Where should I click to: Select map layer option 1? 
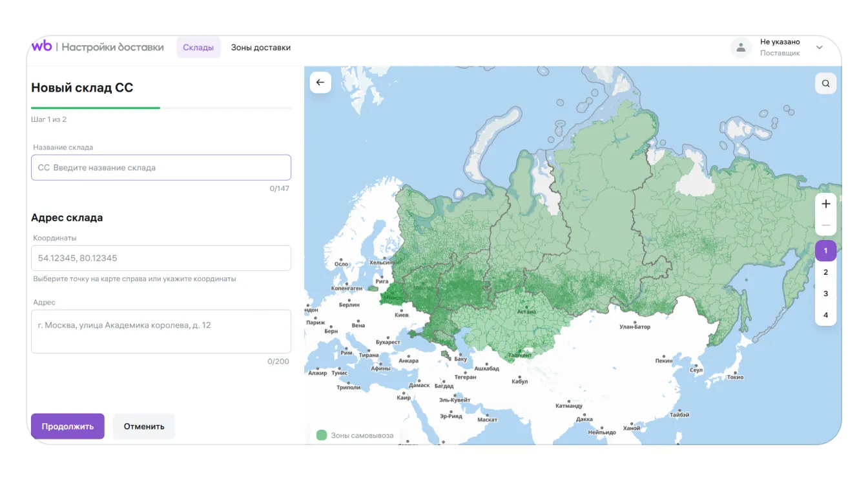coord(825,251)
